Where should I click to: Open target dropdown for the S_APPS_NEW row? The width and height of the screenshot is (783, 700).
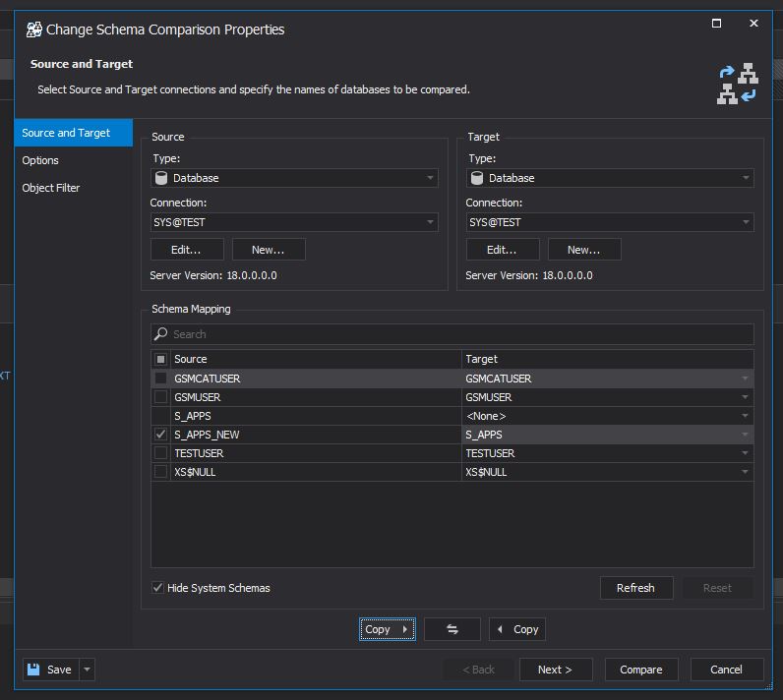click(745, 435)
